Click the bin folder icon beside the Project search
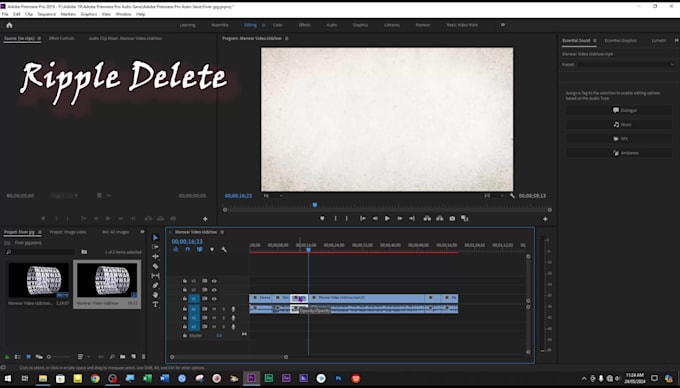The image size is (680, 388). click(x=84, y=252)
